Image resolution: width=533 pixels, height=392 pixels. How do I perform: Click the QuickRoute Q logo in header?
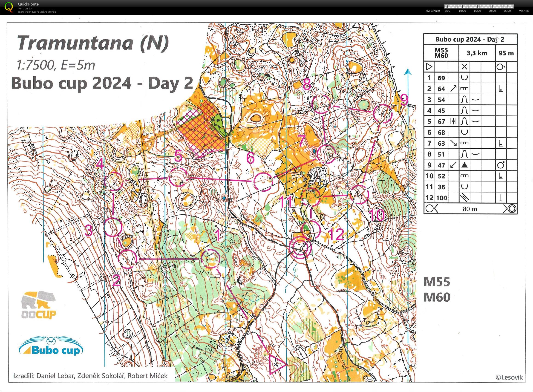9,7
